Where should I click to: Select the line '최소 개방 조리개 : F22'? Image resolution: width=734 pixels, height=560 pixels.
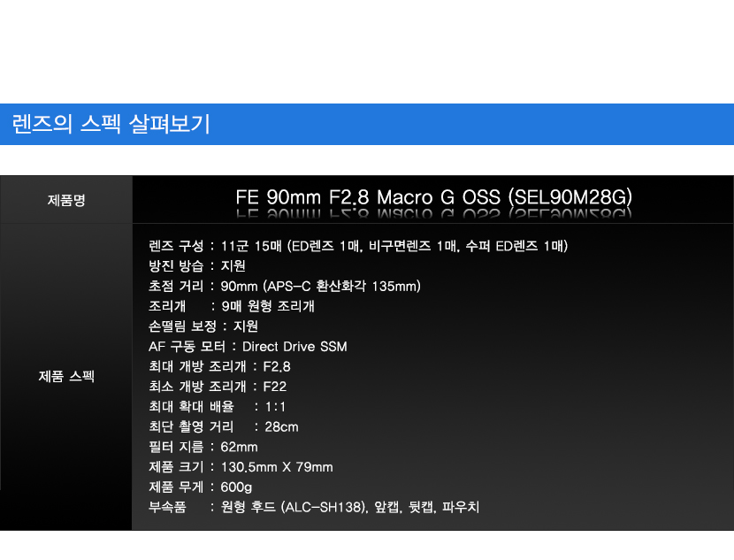coord(218,387)
